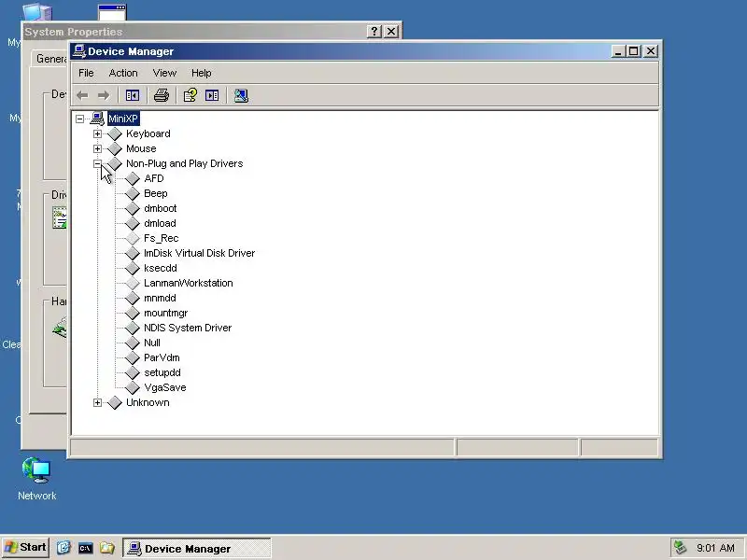The height and width of the screenshot is (560, 747).
Task: Select the MiniXP root label
Action: (x=123, y=119)
